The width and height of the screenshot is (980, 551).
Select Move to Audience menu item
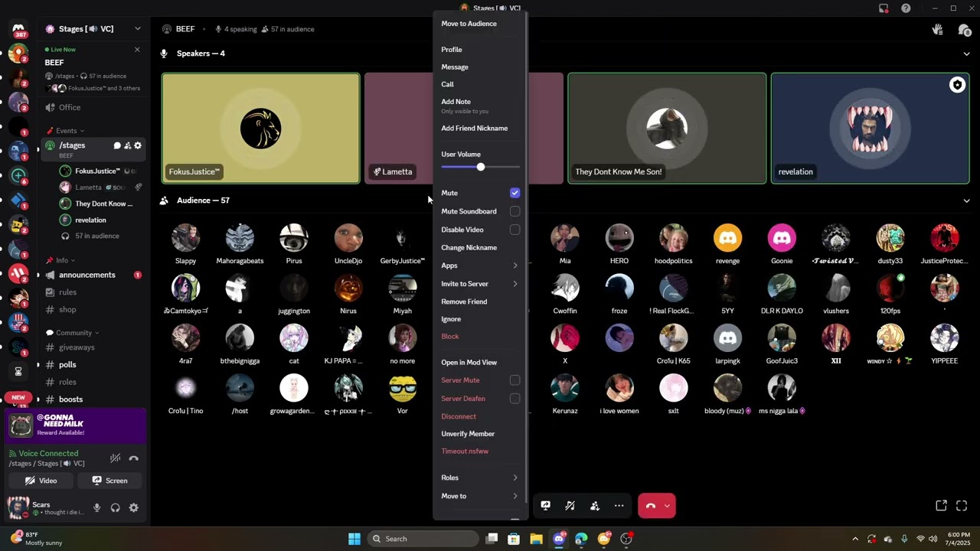(469, 24)
